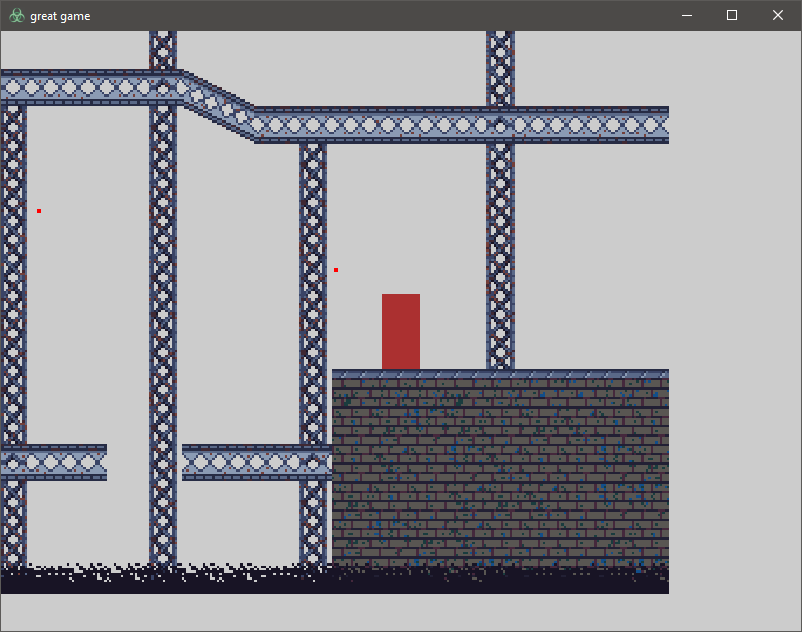Click the small red dot beside middle girder
Image resolution: width=802 pixels, height=632 pixels.
tap(336, 270)
